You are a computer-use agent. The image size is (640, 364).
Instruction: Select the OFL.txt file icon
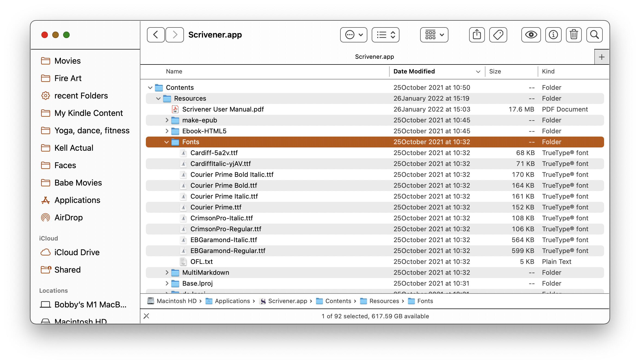pos(183,262)
